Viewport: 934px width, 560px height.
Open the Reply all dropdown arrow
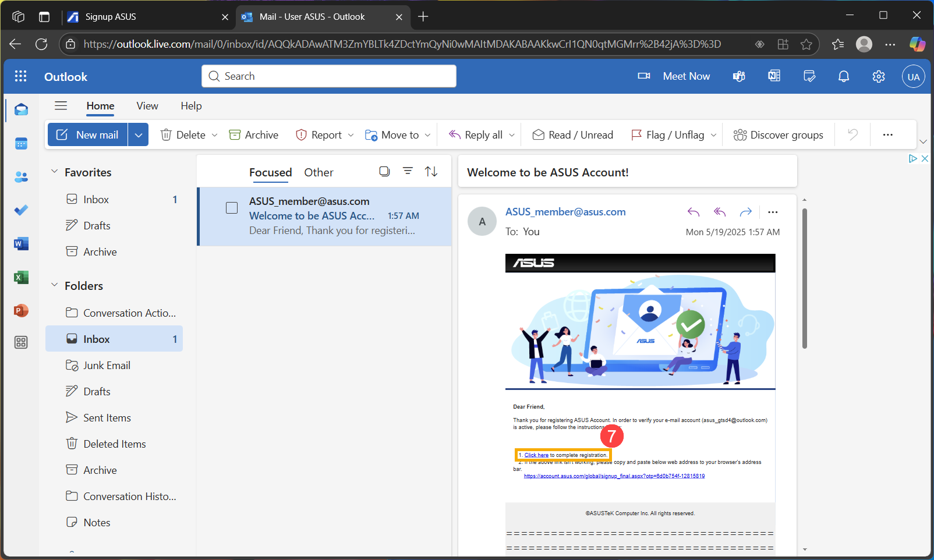[x=512, y=135]
